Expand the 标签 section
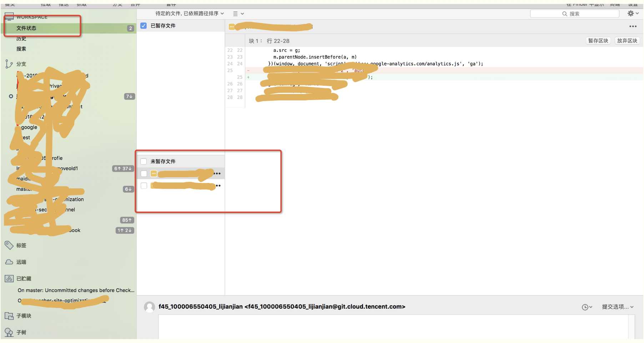Viewport: 644px width, 343px height. pyautogui.click(x=21, y=245)
